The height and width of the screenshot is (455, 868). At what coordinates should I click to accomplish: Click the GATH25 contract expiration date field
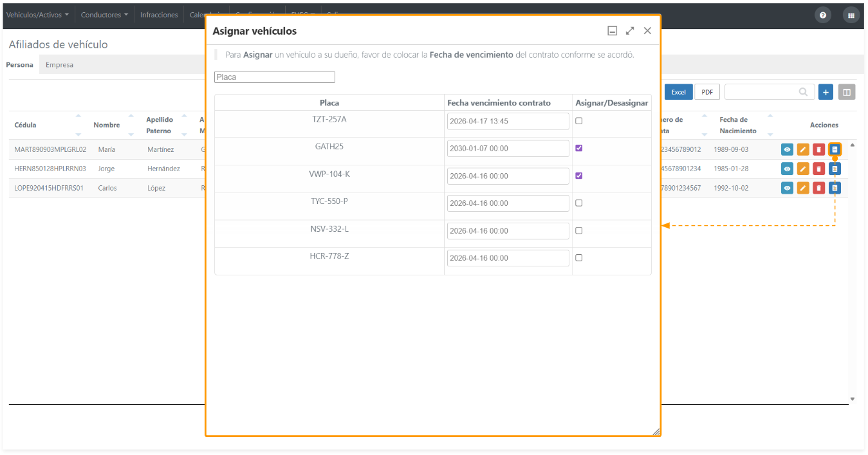(508, 149)
